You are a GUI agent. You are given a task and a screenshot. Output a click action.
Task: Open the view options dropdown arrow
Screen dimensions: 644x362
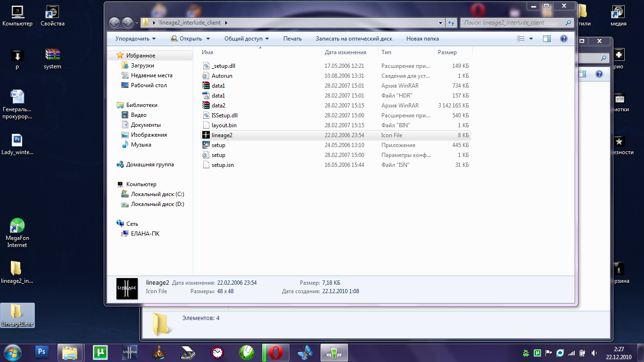click(x=531, y=39)
